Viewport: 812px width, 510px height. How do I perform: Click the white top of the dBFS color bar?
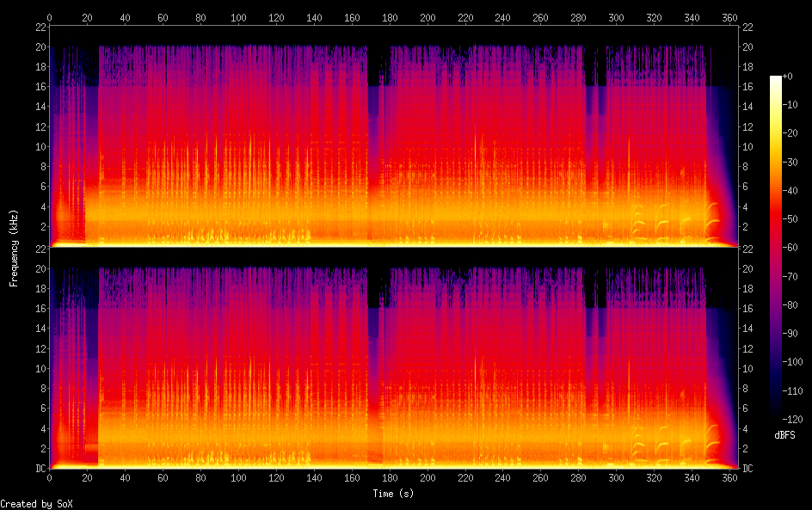click(x=776, y=79)
